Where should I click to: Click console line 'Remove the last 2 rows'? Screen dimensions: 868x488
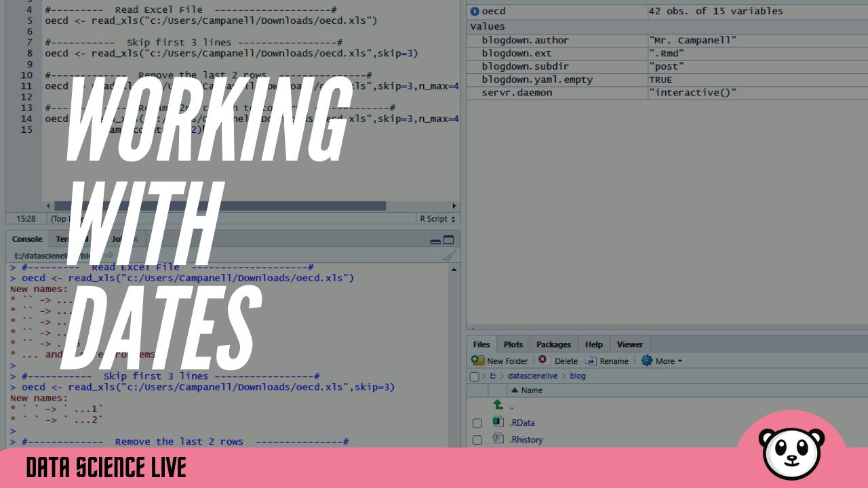click(x=179, y=441)
